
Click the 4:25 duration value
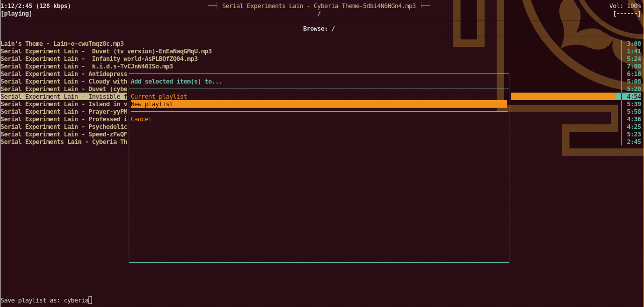[634, 127]
